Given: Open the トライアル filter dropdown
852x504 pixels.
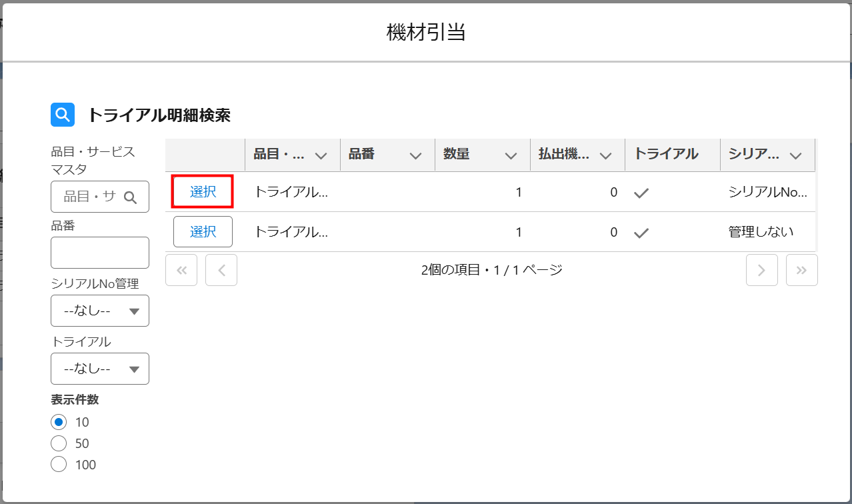Looking at the screenshot, I should click(100, 369).
